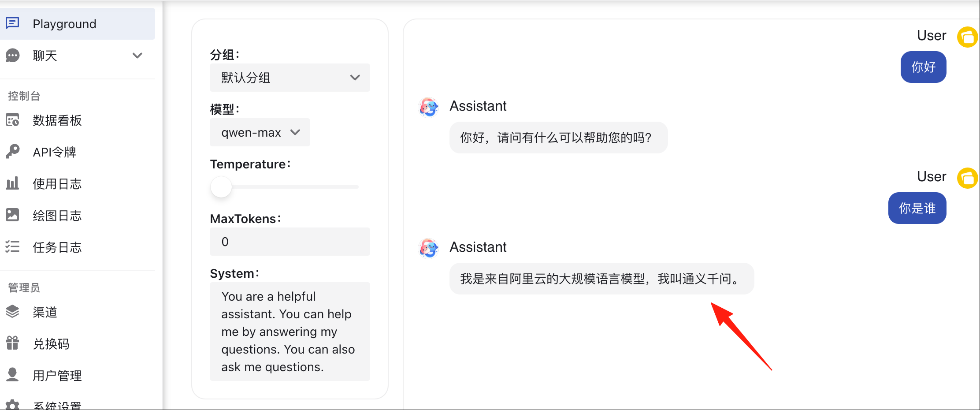
Task: Select the Playground menu item
Action: (x=78, y=23)
